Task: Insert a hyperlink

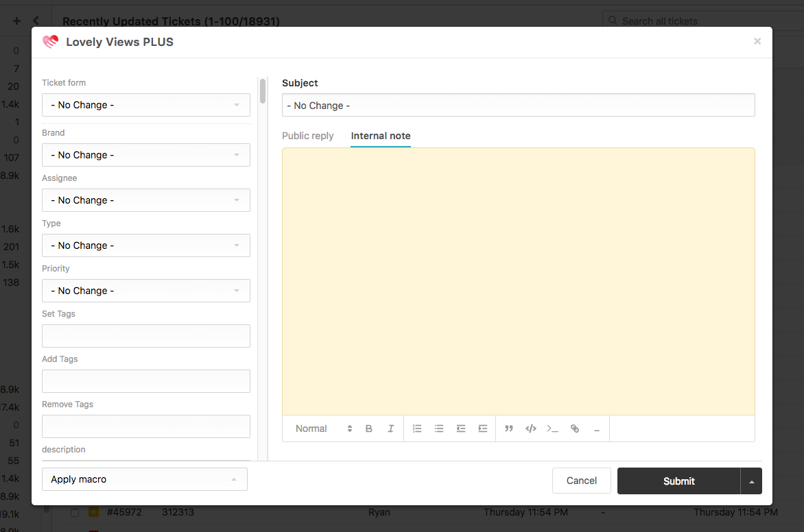Action: click(x=575, y=428)
